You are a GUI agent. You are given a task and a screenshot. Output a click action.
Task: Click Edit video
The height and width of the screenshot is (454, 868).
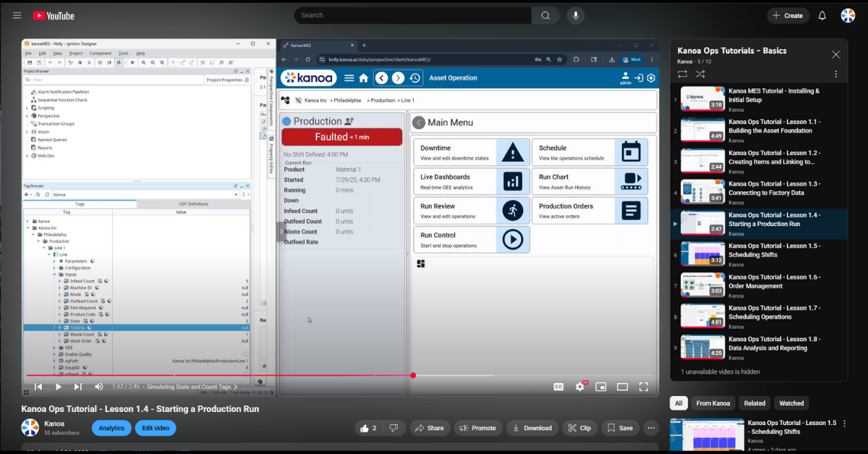coord(156,428)
